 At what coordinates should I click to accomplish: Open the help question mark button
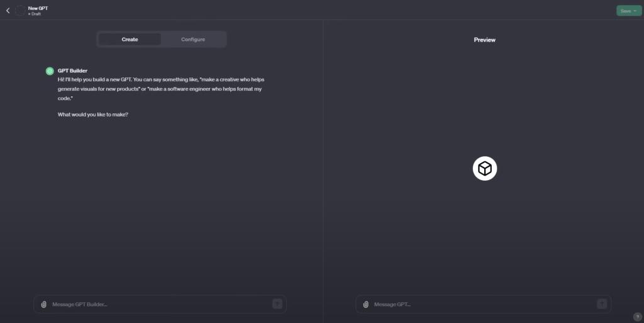[x=638, y=317]
